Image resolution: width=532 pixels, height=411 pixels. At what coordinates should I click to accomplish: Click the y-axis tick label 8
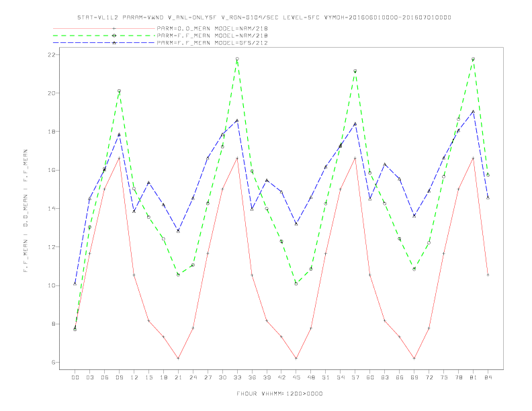(54, 324)
